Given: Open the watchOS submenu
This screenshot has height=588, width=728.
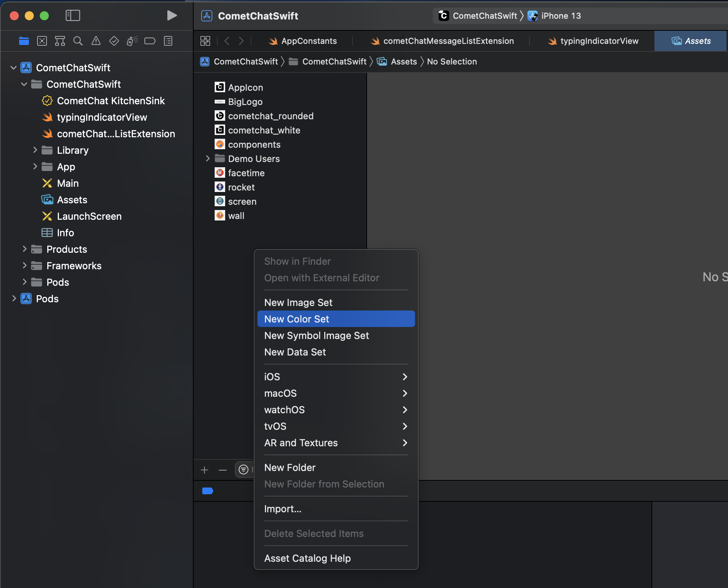Looking at the screenshot, I should 336,409.
